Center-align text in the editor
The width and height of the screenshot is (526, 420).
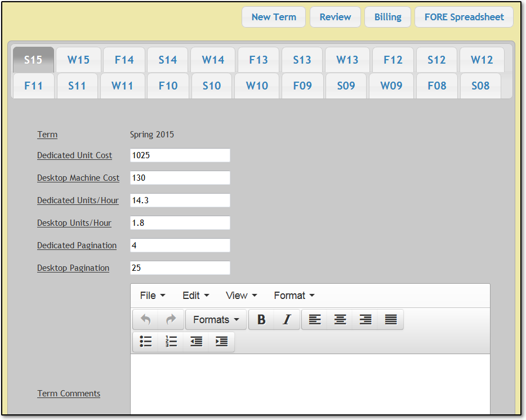click(340, 319)
